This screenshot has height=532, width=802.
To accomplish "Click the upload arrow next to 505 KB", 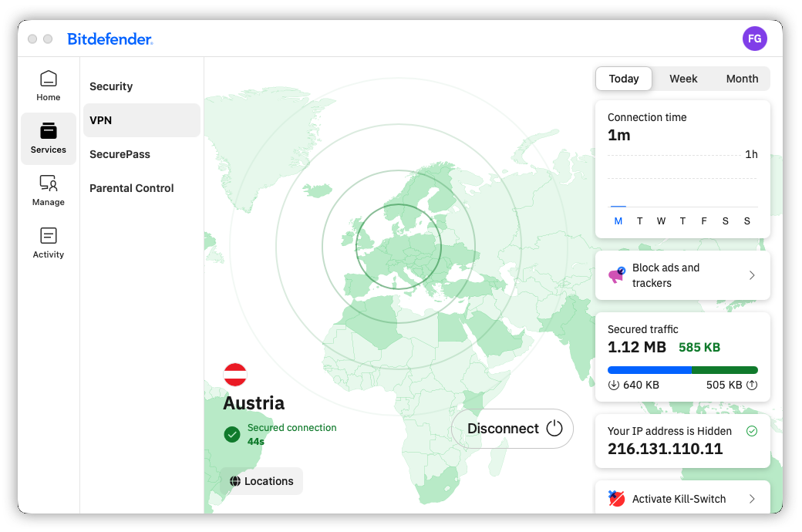I will pyautogui.click(x=752, y=385).
